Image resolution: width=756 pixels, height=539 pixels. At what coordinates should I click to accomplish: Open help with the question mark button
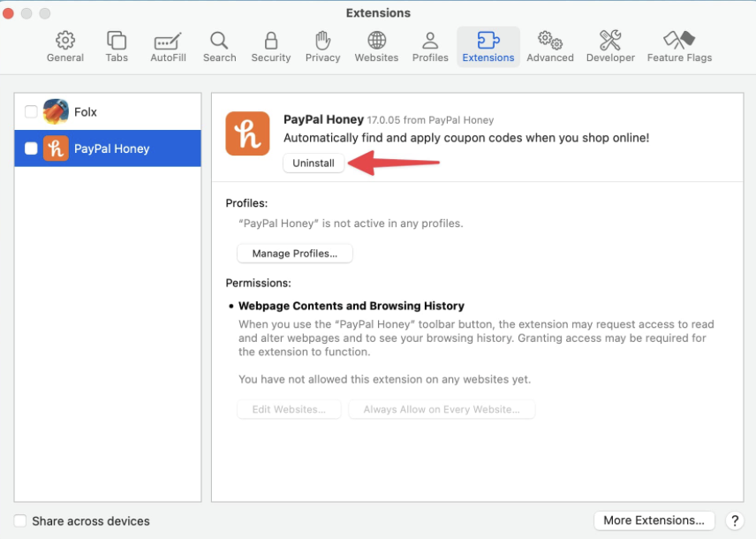(x=734, y=520)
